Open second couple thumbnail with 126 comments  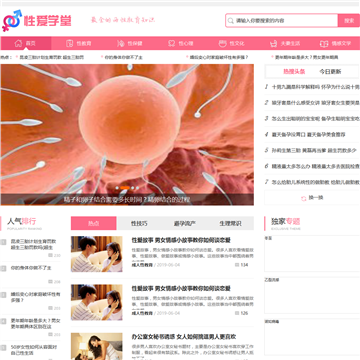pyautogui.click(x=97, y=302)
